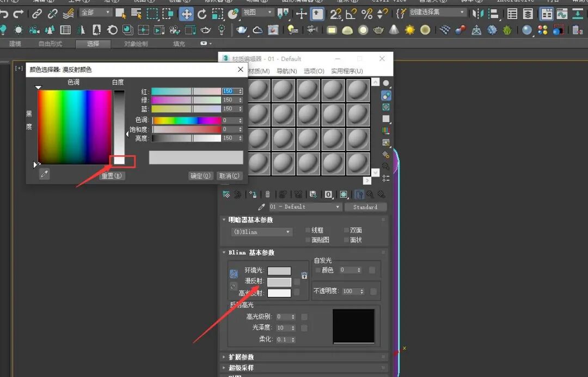Click the Rectangular Selection Region icon
Image resolution: width=588 pixels, height=377 pixels.
coord(152,14)
